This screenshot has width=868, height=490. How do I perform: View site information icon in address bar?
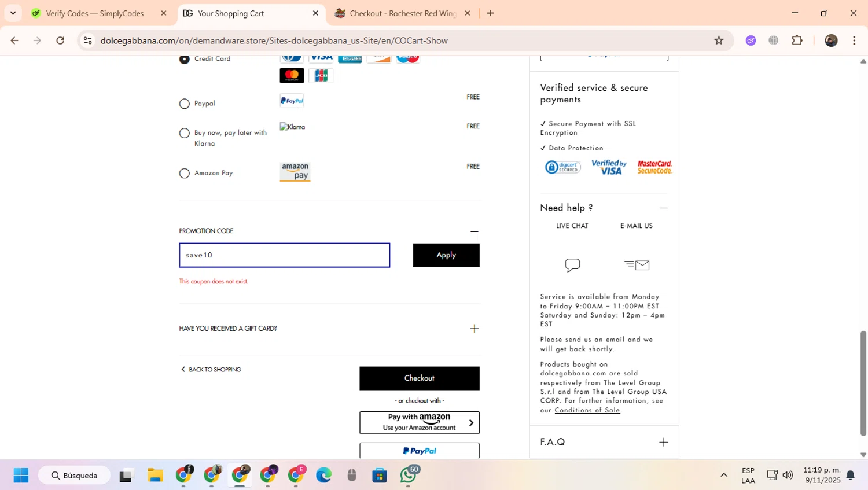point(88,40)
